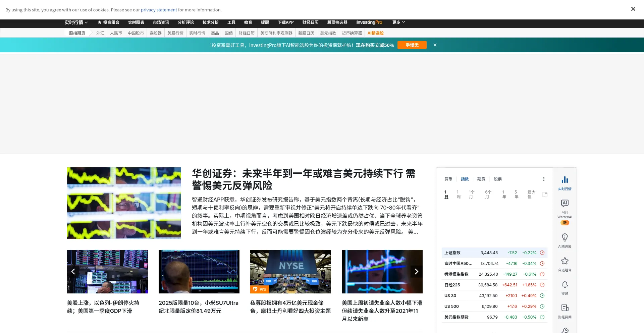Open 工具 in top navigation

231,22
